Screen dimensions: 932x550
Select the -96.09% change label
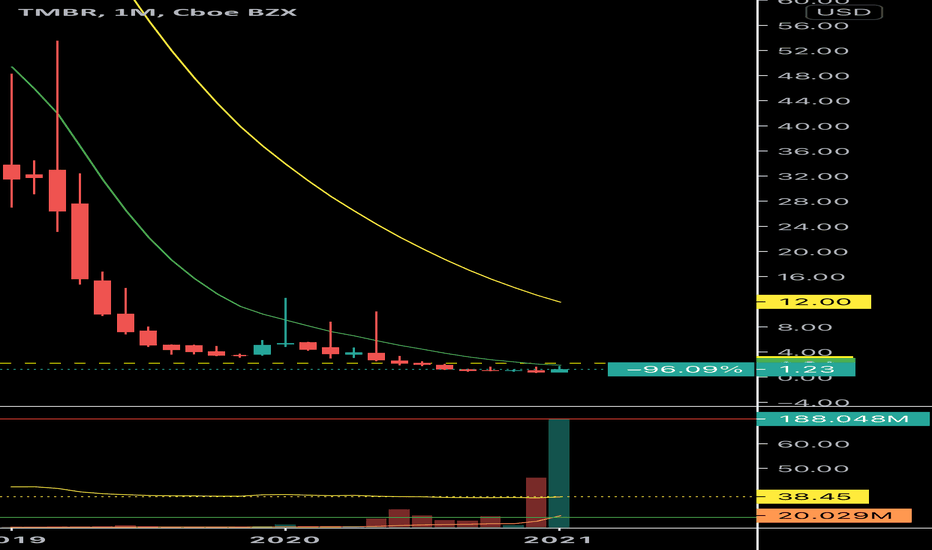681,369
